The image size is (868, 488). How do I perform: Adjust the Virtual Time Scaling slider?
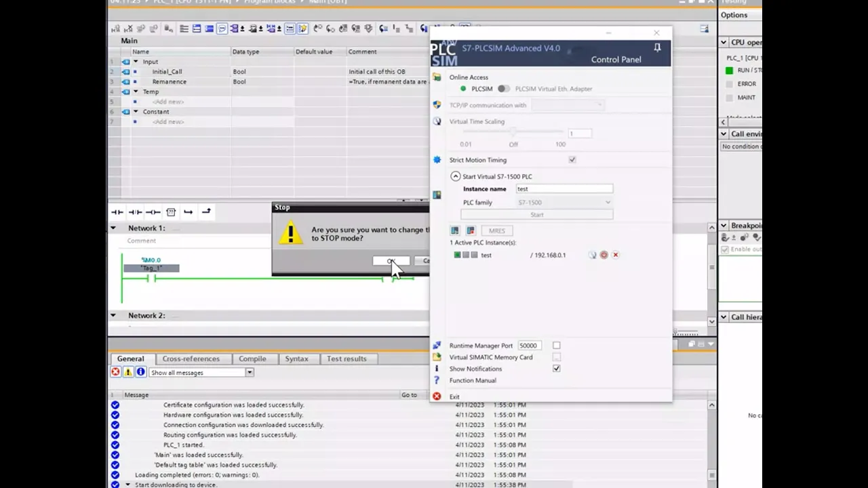(513, 131)
